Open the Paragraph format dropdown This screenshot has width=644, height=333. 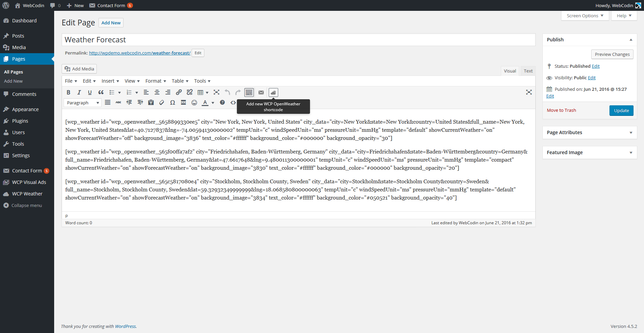[83, 103]
